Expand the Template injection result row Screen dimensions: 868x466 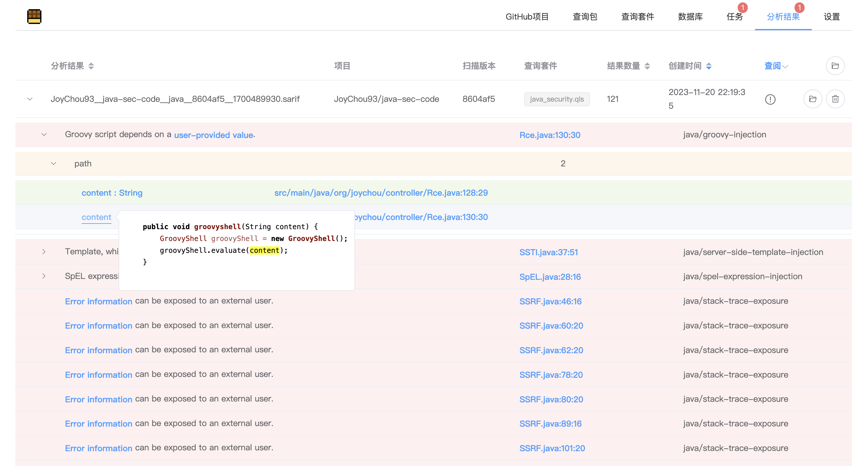[44, 252]
